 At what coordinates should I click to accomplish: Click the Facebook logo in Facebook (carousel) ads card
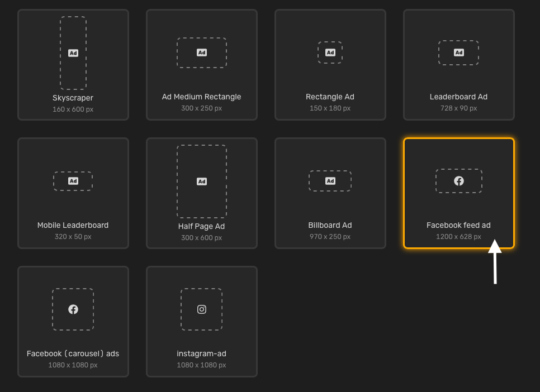pyautogui.click(x=73, y=309)
